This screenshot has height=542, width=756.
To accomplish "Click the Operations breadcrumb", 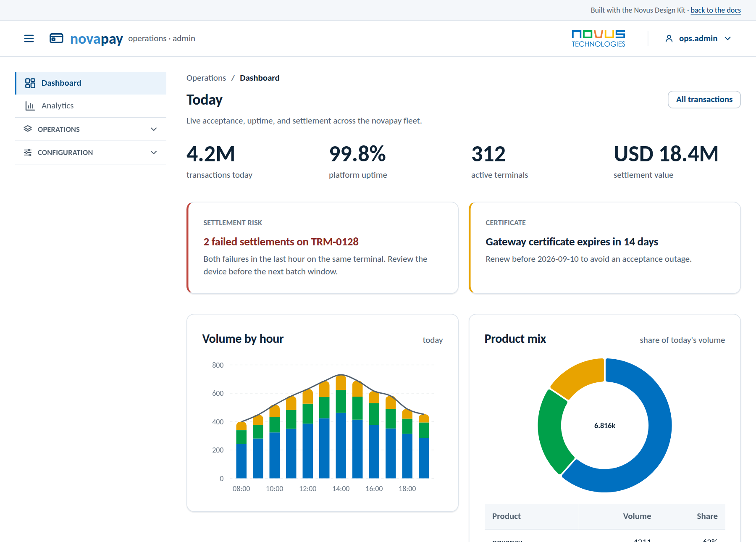I will tap(206, 78).
